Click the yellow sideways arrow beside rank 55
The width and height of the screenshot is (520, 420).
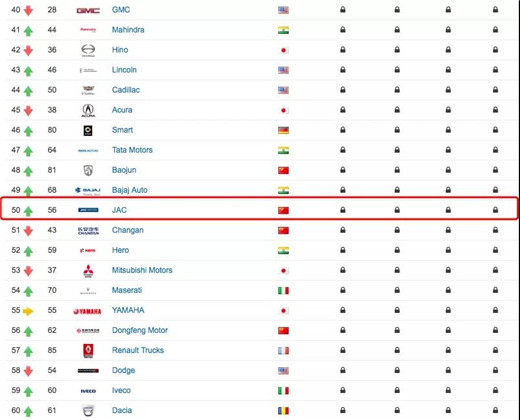click(28, 311)
